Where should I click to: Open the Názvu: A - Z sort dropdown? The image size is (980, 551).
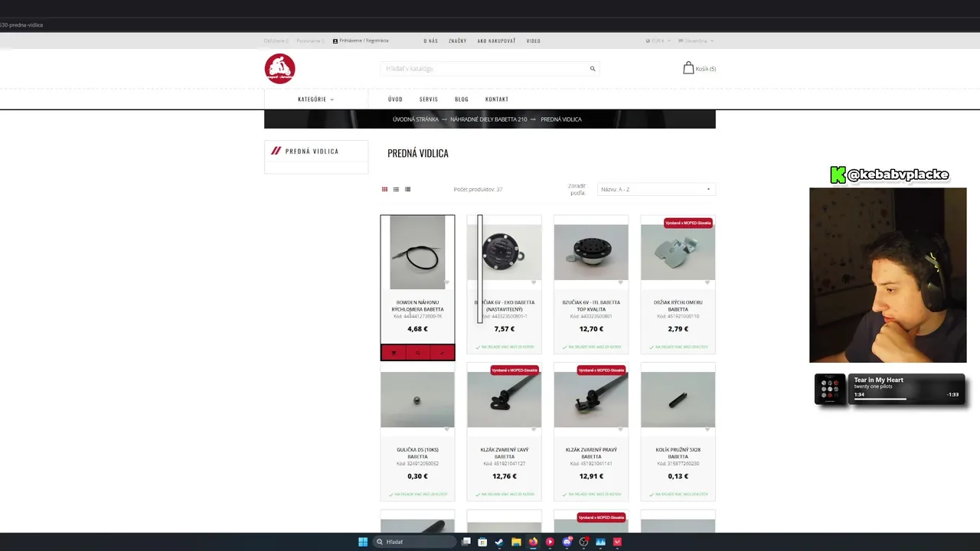tap(656, 189)
